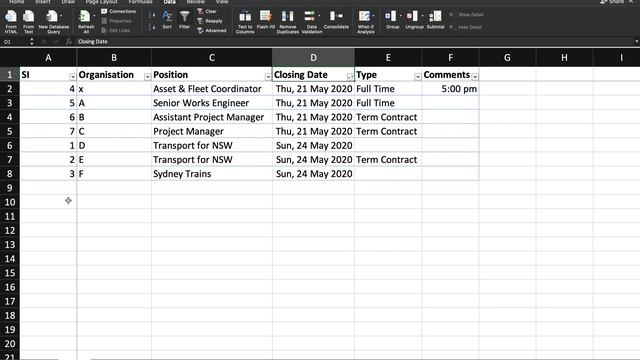Select row 10 header

[x=10, y=202]
